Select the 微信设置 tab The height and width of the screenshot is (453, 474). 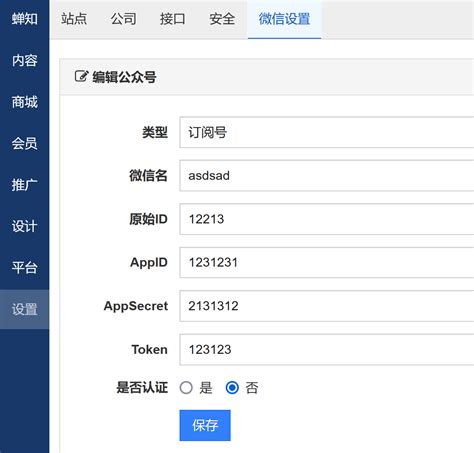pyautogui.click(x=284, y=19)
